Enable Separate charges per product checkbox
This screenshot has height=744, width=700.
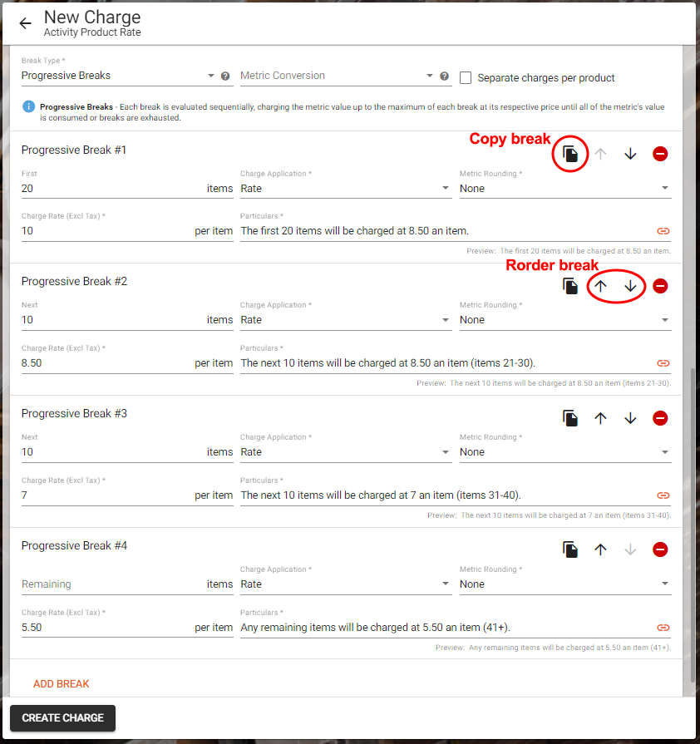pos(466,77)
